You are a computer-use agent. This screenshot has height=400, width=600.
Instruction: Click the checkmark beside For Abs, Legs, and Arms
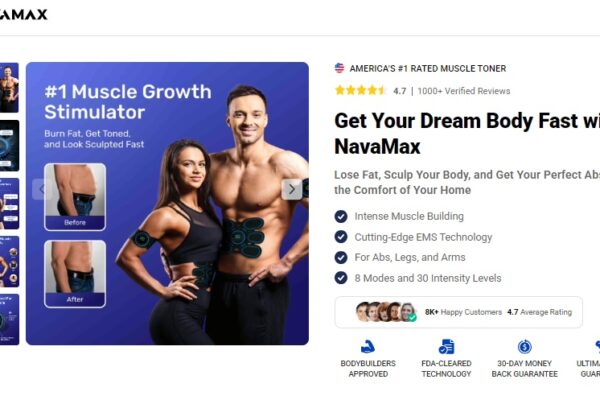341,257
